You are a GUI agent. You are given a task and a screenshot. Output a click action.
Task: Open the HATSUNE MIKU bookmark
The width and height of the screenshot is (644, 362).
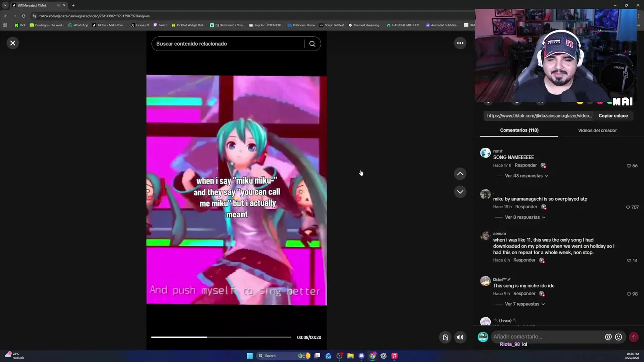pos(404,25)
